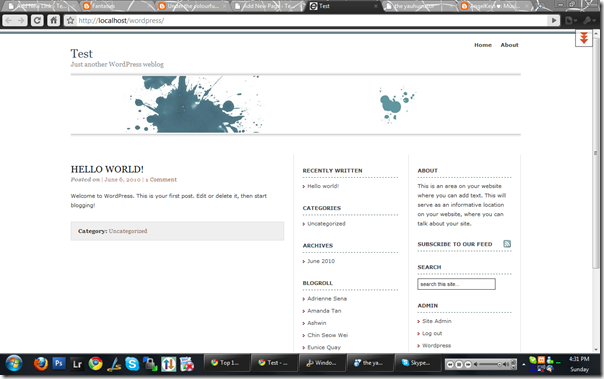Switch to the 'Top 1...' taskbar window
Screen dimensions: 604x379
coord(226,363)
